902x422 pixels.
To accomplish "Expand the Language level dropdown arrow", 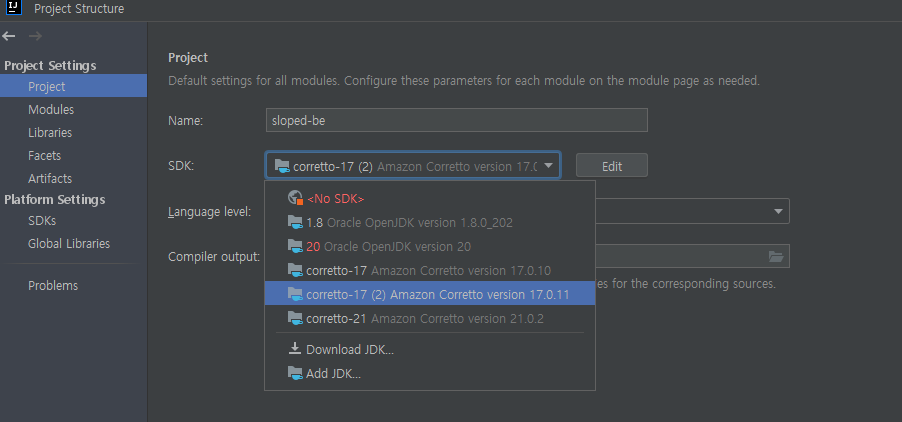I will pos(778,211).
